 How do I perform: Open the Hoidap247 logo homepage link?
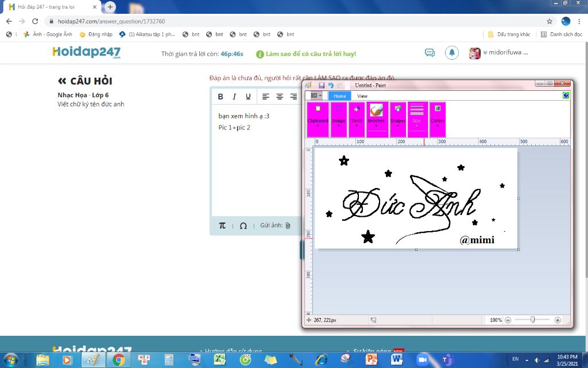click(x=86, y=52)
